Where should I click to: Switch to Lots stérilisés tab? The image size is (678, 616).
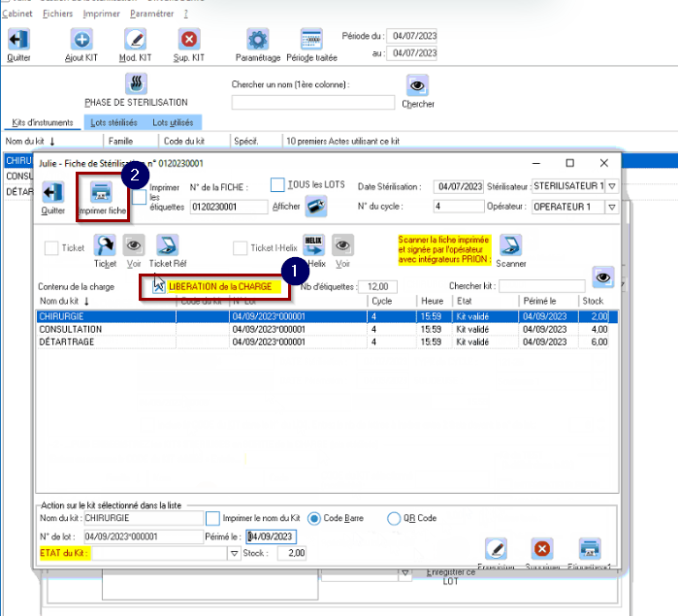(x=113, y=123)
